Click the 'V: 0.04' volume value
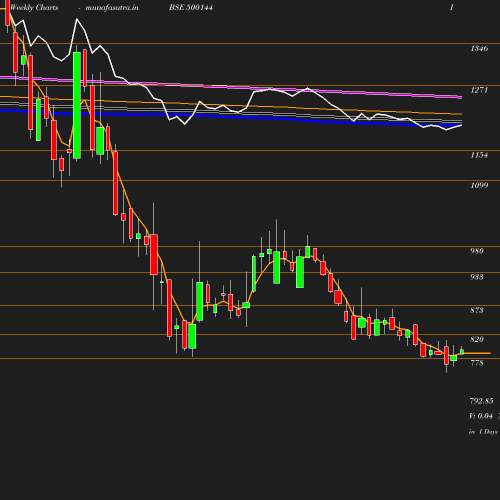This screenshot has height=500, width=500. point(481,416)
